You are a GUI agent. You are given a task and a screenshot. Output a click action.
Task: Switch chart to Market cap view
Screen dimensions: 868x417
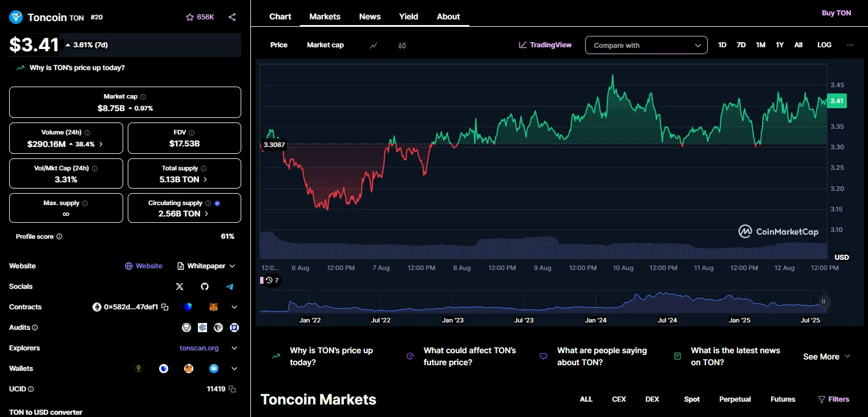pyautogui.click(x=325, y=45)
